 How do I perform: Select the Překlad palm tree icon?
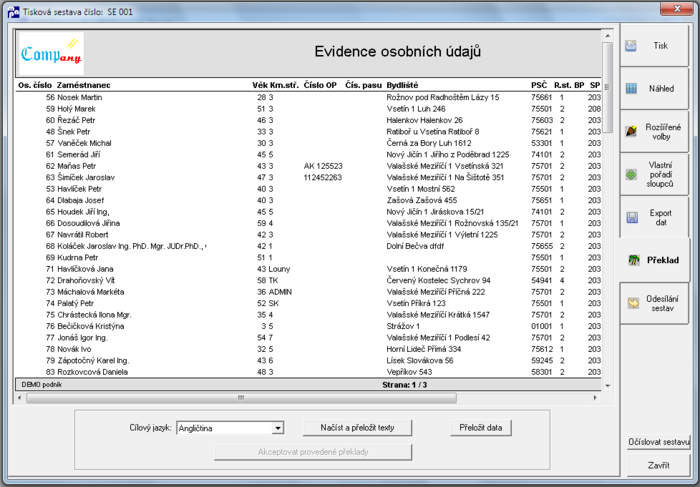point(634,260)
